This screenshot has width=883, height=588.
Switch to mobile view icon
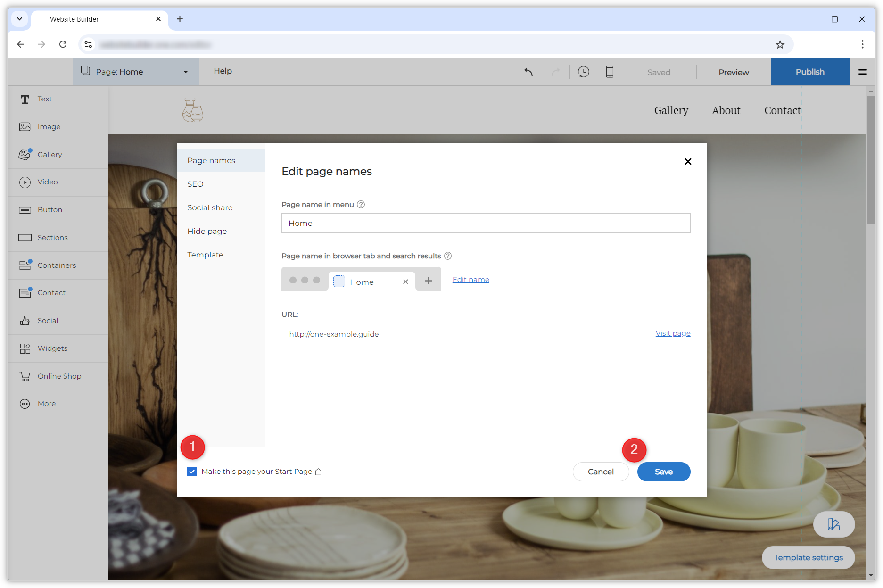pyautogui.click(x=610, y=72)
